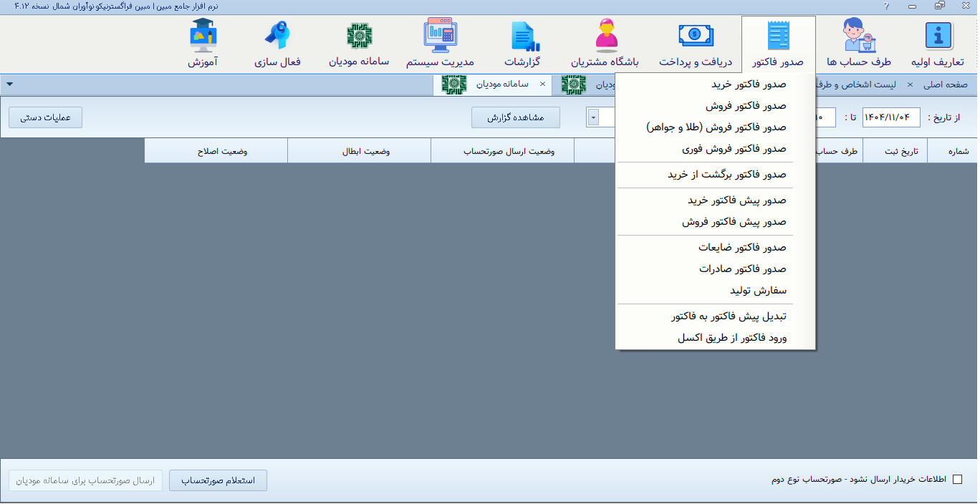Open the سامانه مودیان toolbar icon
The width and height of the screenshot is (980, 504).
click(x=359, y=36)
